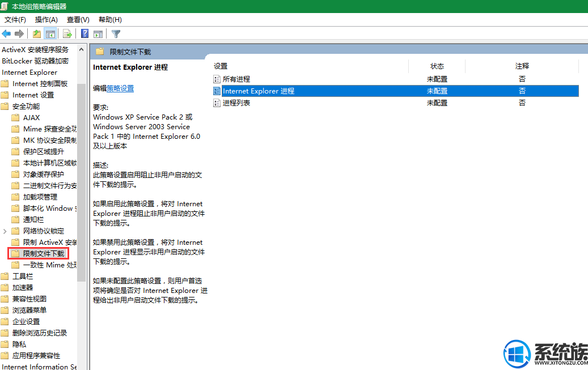This screenshot has width=588, height=370.
Task: Select the 二进制文件行为 folder
Action: (x=44, y=185)
